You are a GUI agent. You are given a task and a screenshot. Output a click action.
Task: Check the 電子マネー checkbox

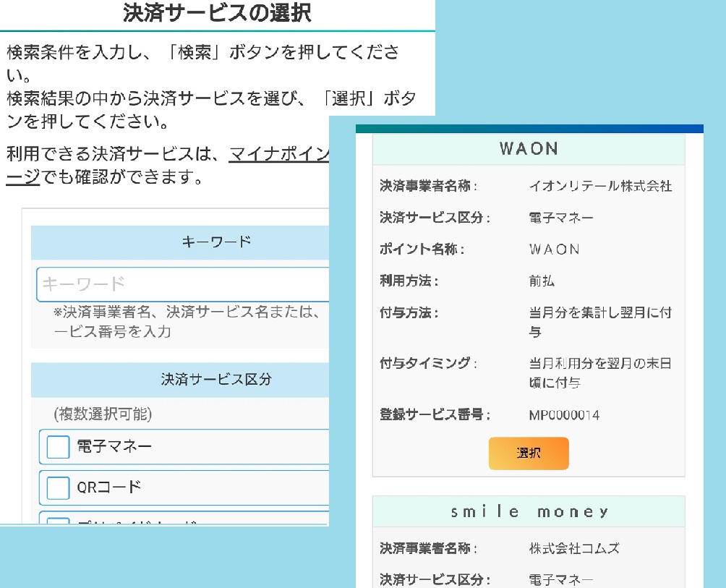[59, 447]
